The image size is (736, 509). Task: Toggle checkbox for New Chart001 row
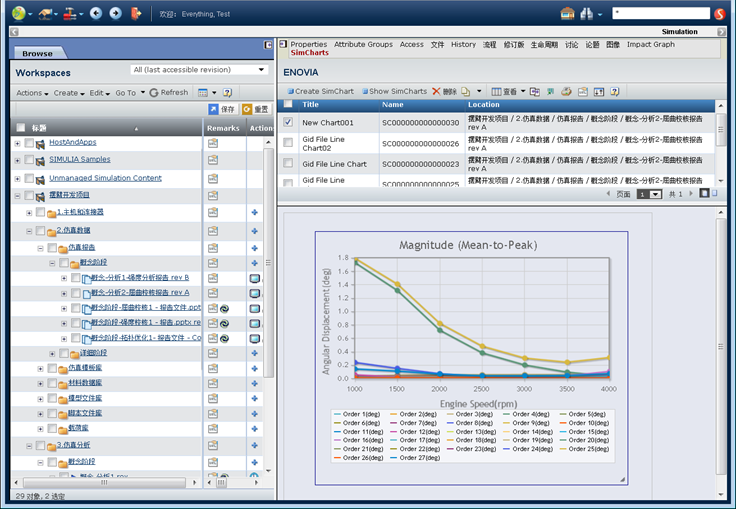288,122
